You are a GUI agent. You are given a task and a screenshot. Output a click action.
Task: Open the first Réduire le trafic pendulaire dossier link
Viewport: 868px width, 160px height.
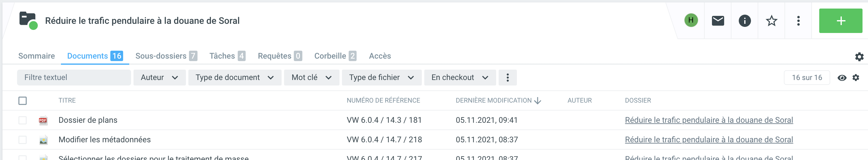pos(709,120)
